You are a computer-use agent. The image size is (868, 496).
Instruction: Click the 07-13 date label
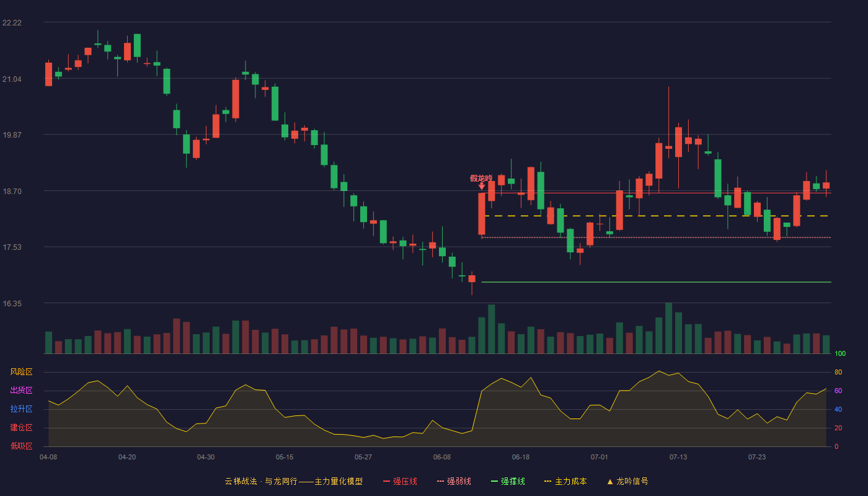point(678,457)
